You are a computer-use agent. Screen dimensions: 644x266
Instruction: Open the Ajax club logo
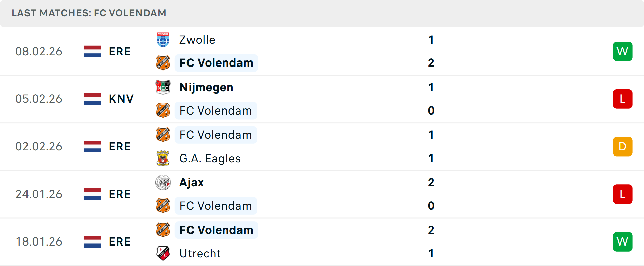tap(163, 182)
